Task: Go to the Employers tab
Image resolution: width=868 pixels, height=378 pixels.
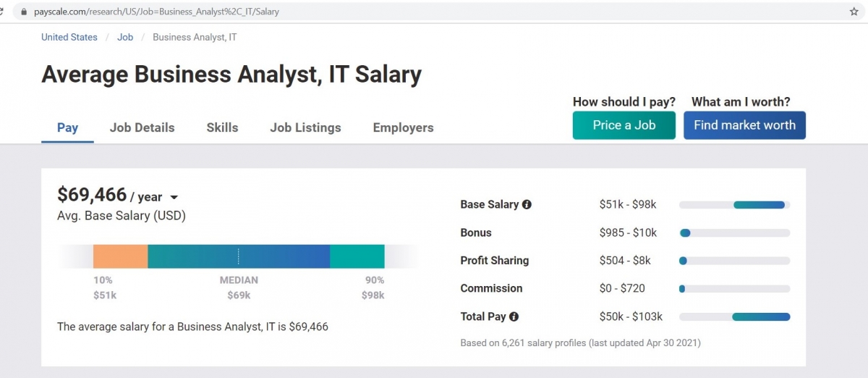Action: [403, 127]
